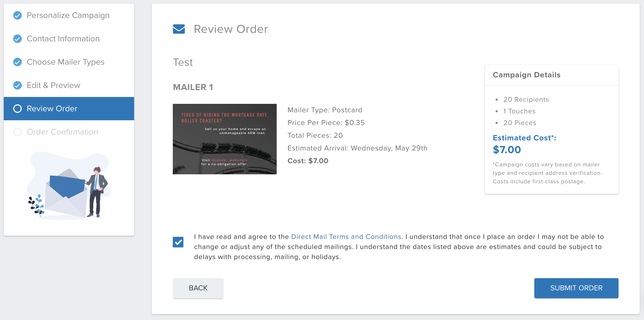
Task: Click the Order Confirmation empty circle icon
Action: click(17, 132)
